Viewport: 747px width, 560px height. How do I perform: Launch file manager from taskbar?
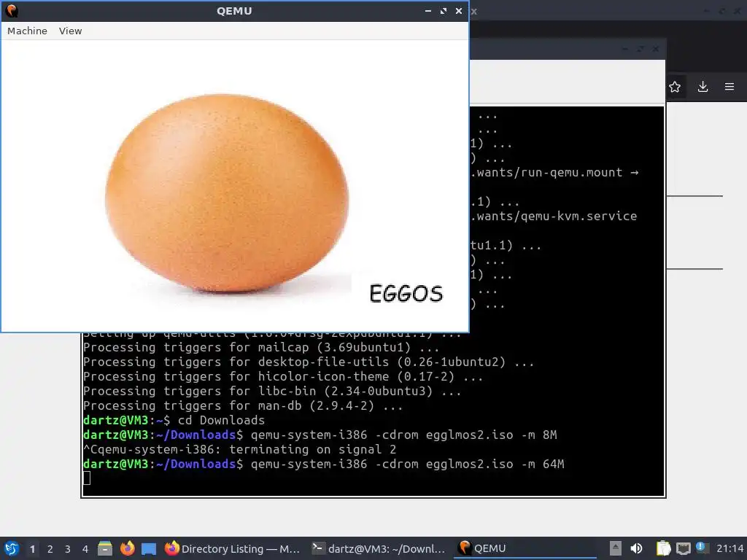click(105, 548)
